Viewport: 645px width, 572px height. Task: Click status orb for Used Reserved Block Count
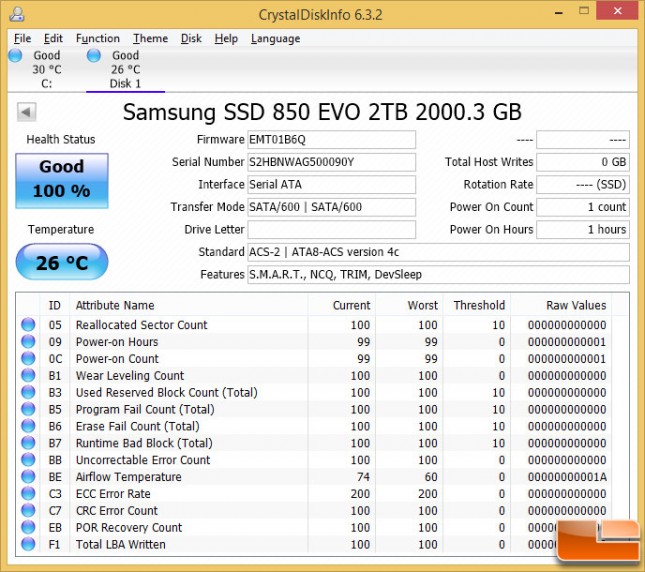(x=28, y=392)
